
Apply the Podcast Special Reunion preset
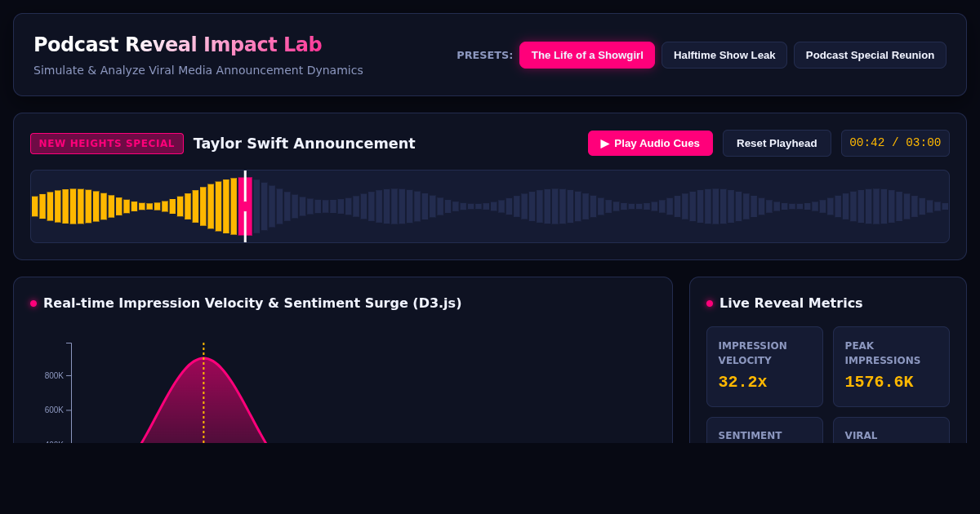point(870,55)
